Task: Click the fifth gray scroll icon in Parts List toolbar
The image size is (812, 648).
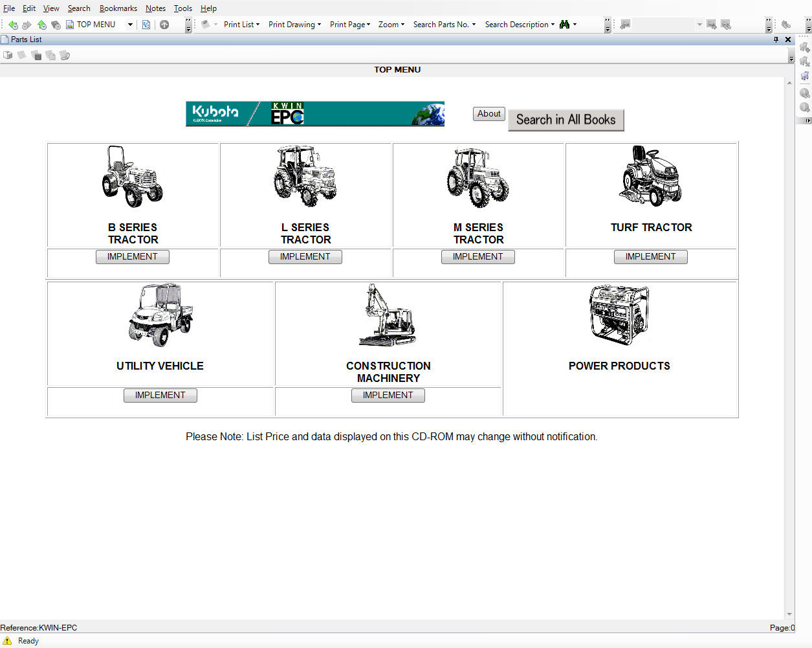Action: click(x=65, y=55)
